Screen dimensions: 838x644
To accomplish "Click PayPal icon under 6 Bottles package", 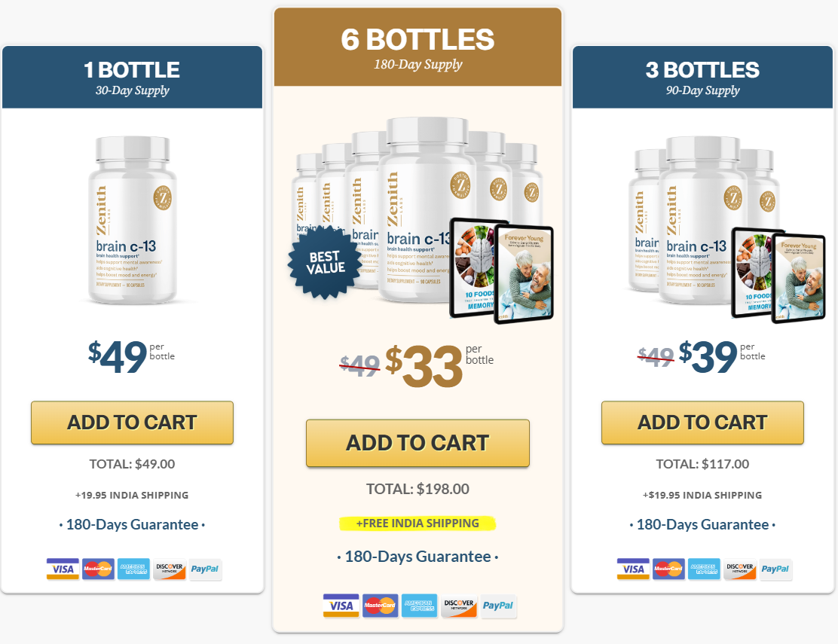I will (x=498, y=606).
